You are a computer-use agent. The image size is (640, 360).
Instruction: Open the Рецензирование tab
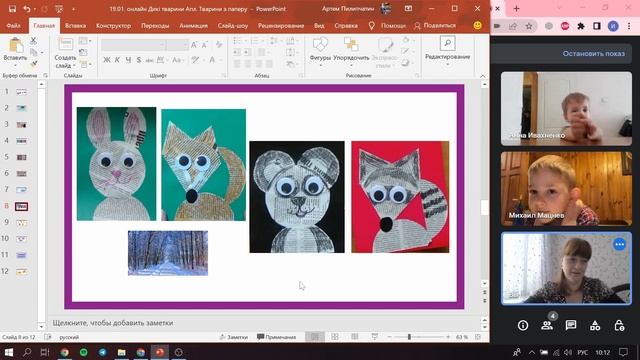[x=281, y=25]
